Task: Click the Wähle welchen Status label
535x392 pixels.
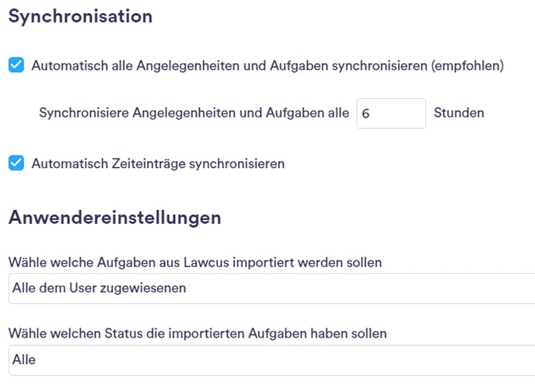Action: point(198,334)
